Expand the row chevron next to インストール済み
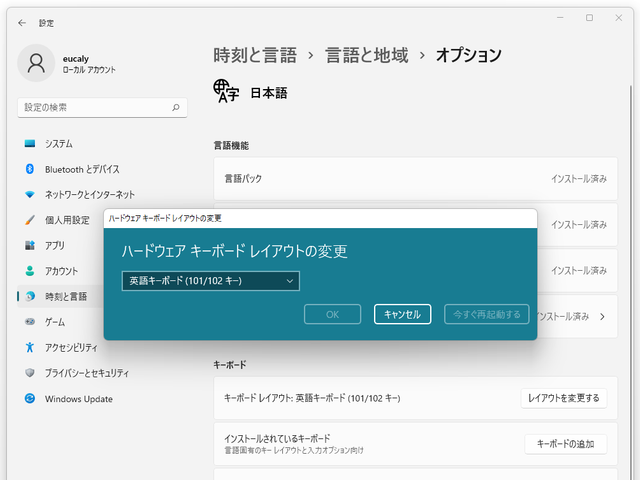Screen dimensions: 640x480 coord(602,316)
